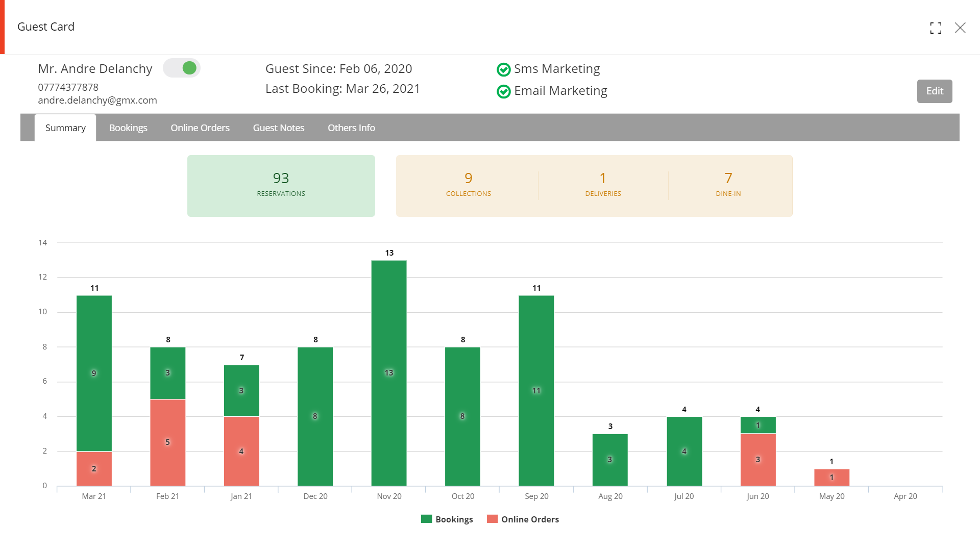The width and height of the screenshot is (980, 551).
Task: Click the Guest Card title
Action: point(46,27)
